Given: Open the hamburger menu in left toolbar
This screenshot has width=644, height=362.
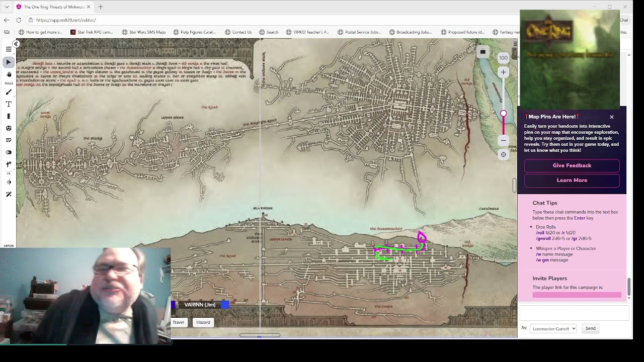Looking at the screenshot, I should (x=9, y=49).
